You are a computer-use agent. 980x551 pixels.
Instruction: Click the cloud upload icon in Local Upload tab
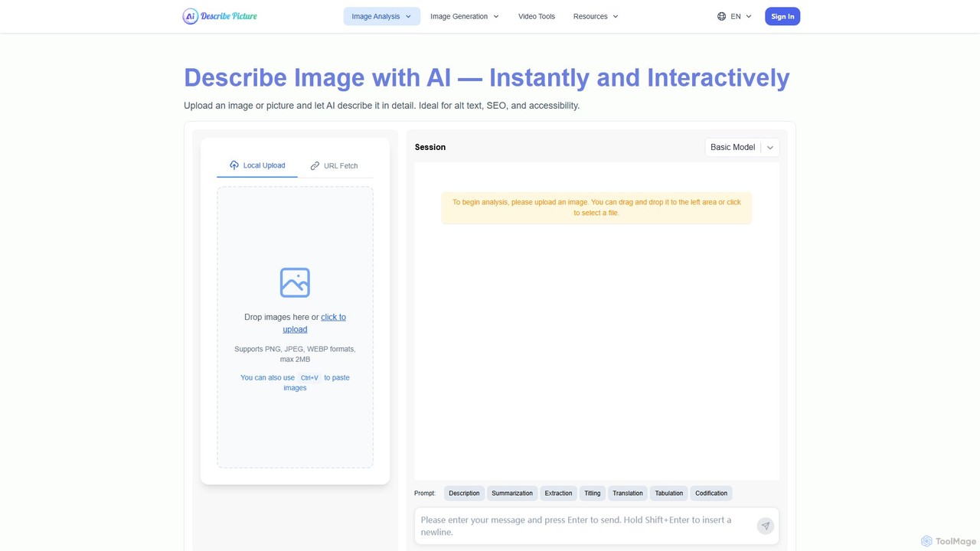tap(234, 165)
